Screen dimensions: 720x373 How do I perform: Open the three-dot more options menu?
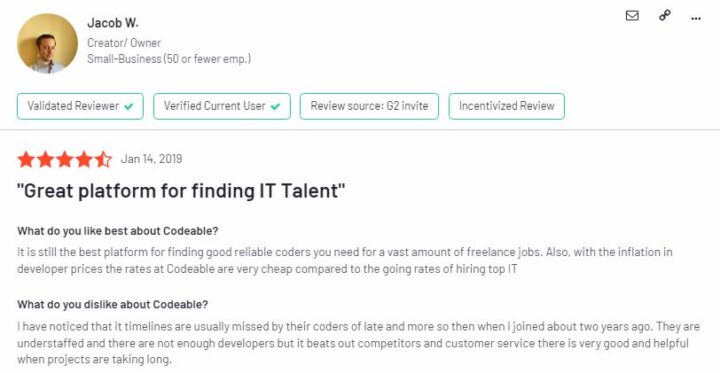point(696,18)
